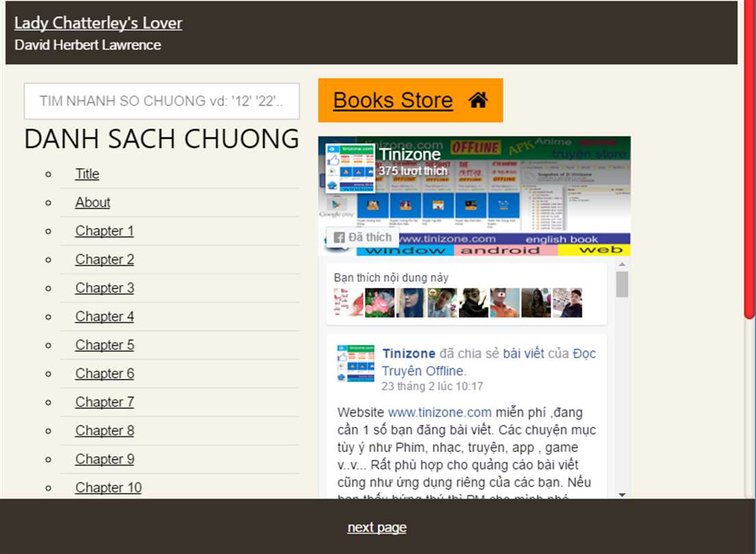Open the Lady Chatterley's Lover title link
The height and width of the screenshot is (554, 756).
(98, 23)
